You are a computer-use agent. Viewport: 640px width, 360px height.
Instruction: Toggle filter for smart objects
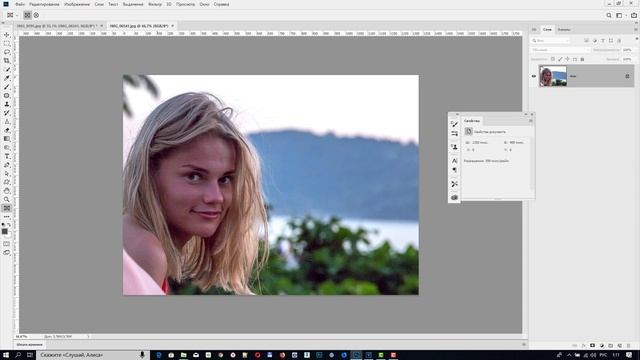[x=619, y=41]
